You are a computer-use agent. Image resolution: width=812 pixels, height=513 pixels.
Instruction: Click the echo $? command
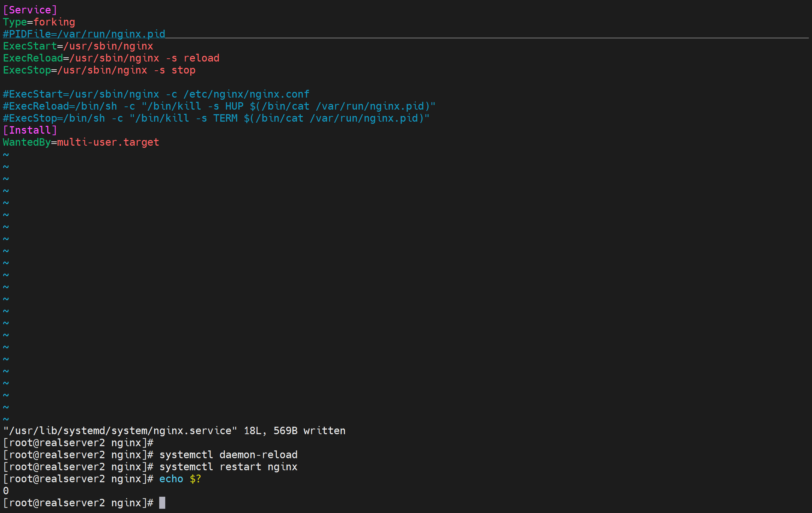tap(180, 479)
